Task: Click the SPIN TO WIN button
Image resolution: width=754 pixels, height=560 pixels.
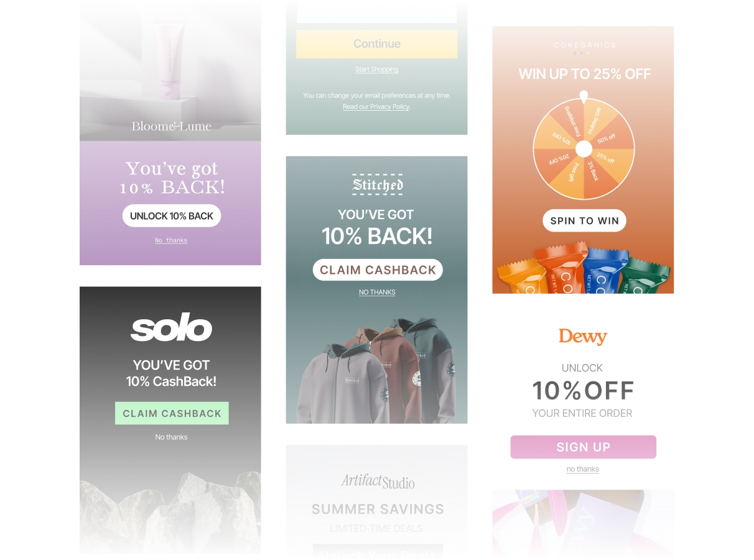Action: click(584, 221)
